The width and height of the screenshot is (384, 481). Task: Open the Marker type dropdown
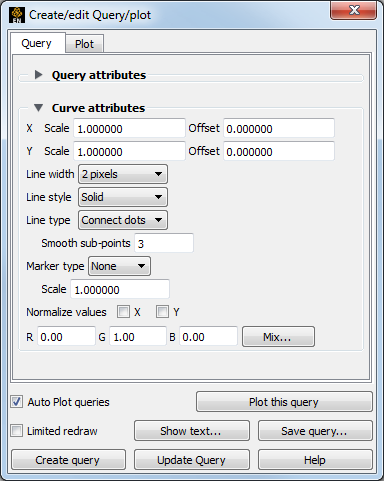(x=119, y=266)
